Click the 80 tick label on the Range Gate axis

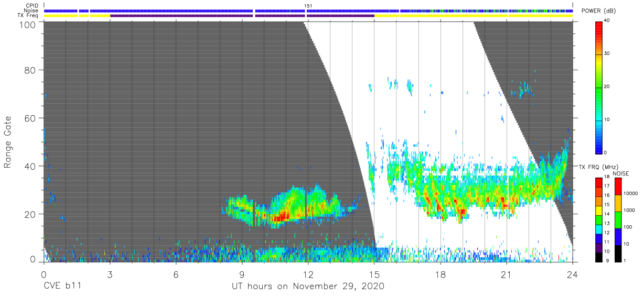click(29, 70)
